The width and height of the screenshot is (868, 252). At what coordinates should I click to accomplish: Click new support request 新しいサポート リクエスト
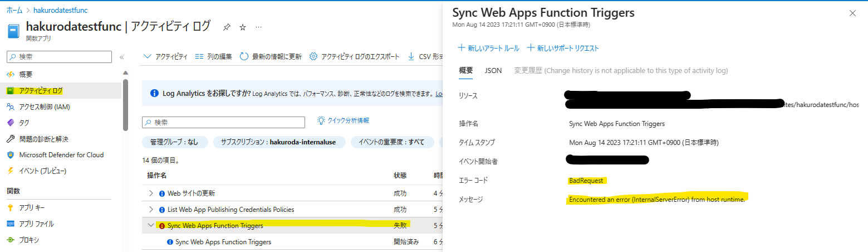[x=563, y=49]
